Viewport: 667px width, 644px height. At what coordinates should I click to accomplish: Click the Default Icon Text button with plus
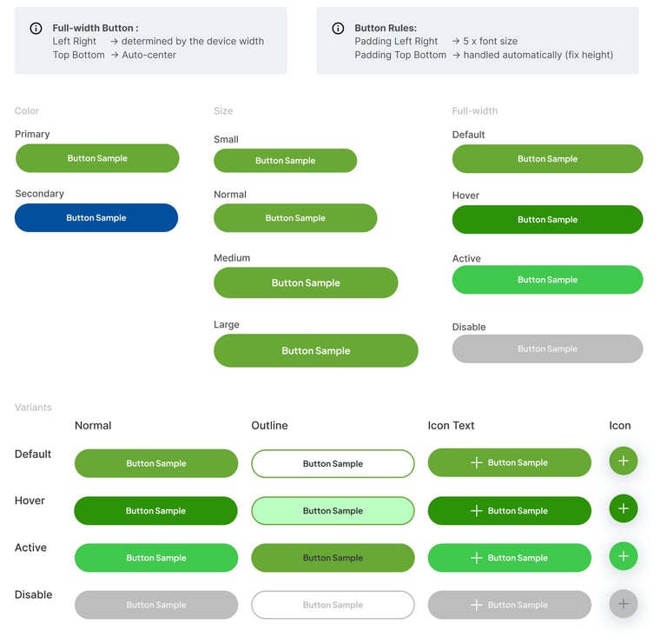click(509, 462)
